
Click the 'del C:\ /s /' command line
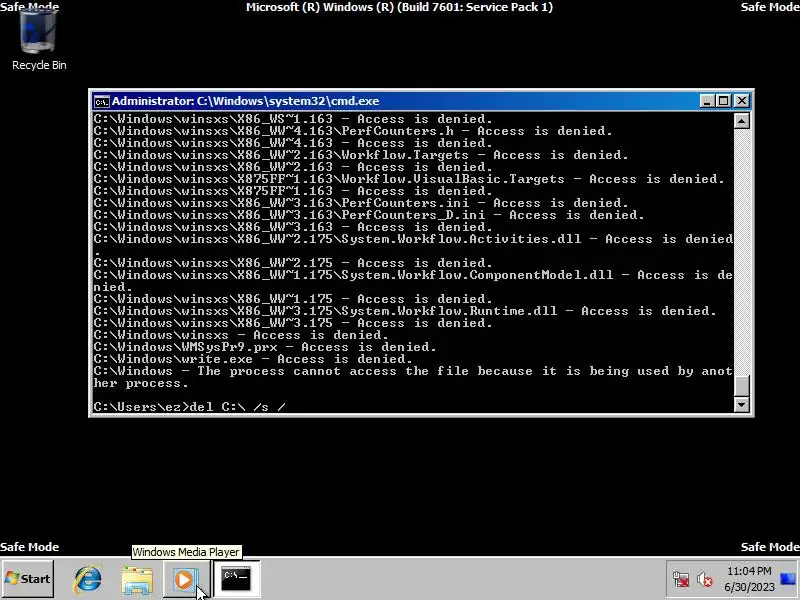190,407
